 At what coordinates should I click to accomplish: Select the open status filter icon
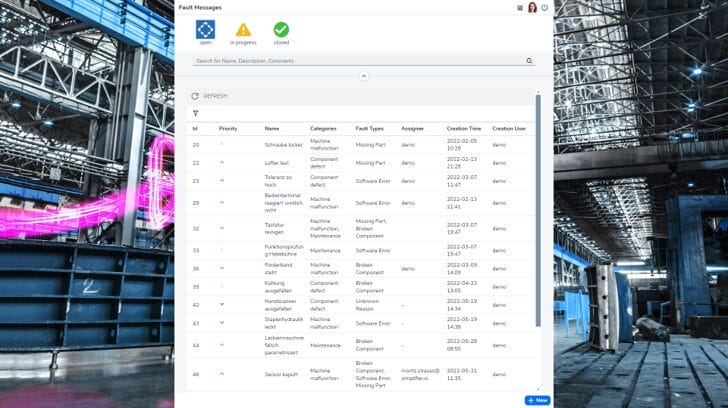pos(205,30)
